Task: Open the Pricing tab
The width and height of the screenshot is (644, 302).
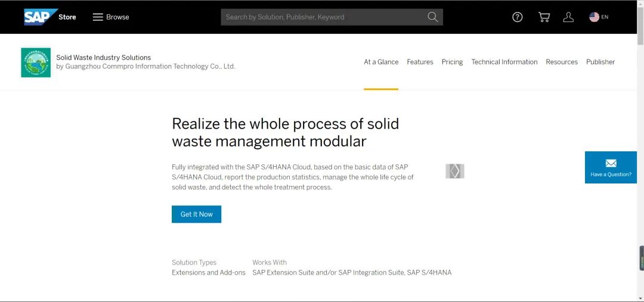Action: pos(452,62)
